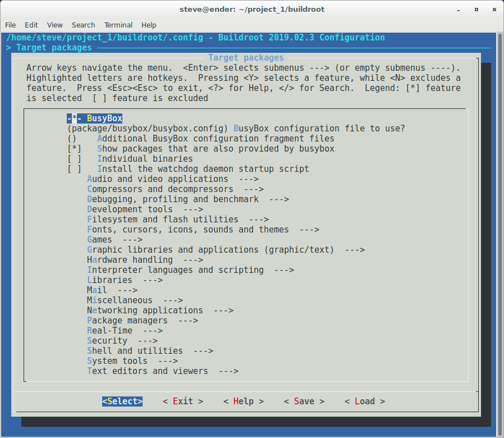Open the Search menu in menu bar
504x438 pixels.
click(x=83, y=25)
